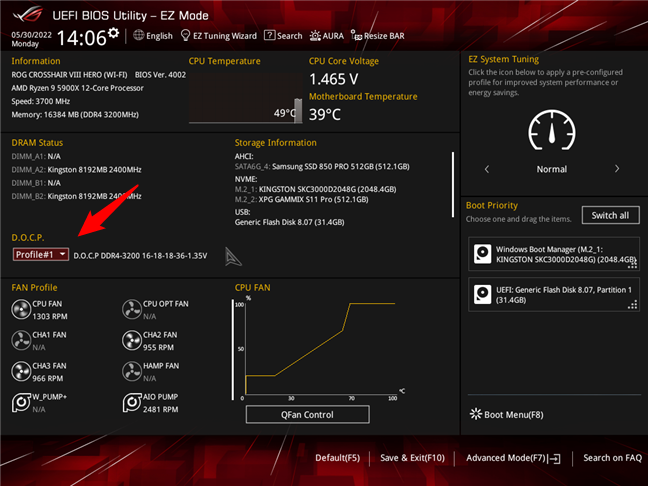Image resolution: width=648 pixels, height=486 pixels.
Task: Open Resize BAR setting
Action: (x=378, y=36)
